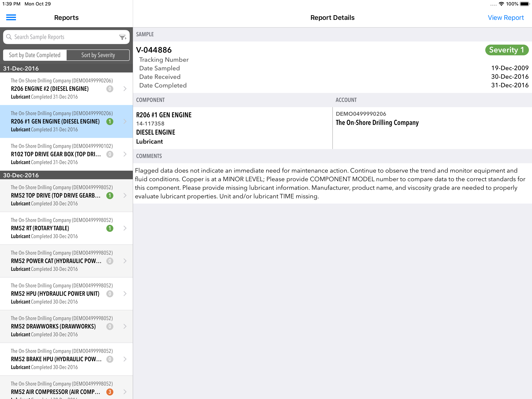Open chevron for R206 #1 GEN ENGINE
The height and width of the screenshot is (399, 532).
click(125, 121)
